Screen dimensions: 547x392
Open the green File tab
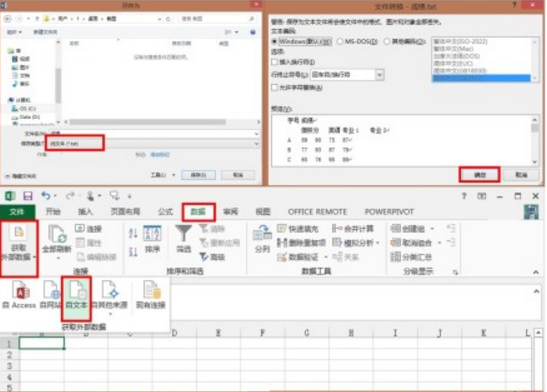coord(17,212)
